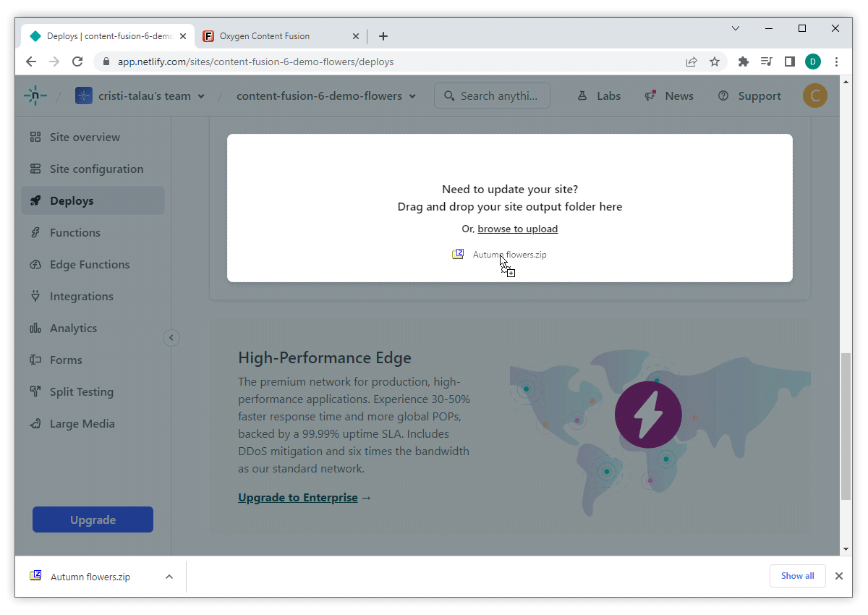Open the Autumn flowers.zip download item

[90, 577]
